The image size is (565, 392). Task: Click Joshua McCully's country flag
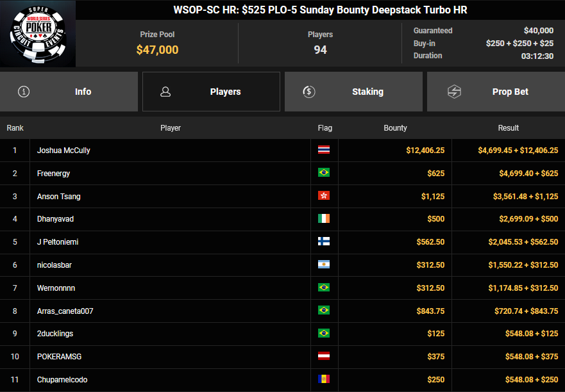[324, 151]
